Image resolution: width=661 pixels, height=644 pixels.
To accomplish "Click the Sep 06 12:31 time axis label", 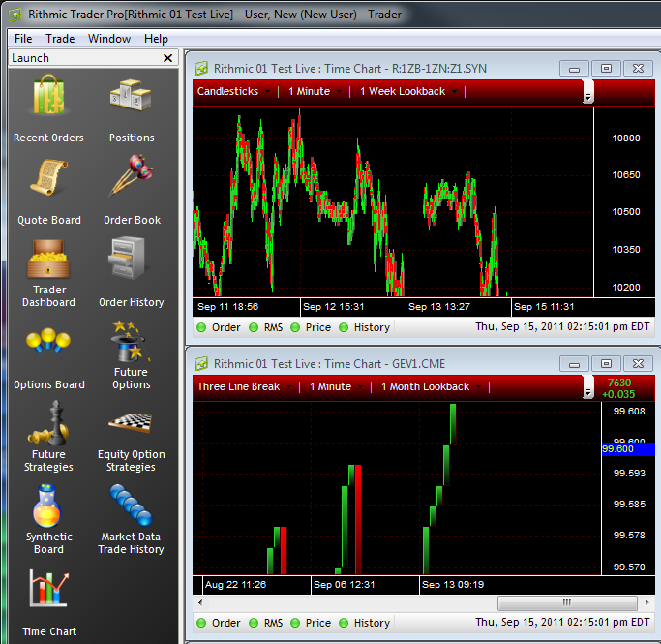I will pyautogui.click(x=344, y=585).
